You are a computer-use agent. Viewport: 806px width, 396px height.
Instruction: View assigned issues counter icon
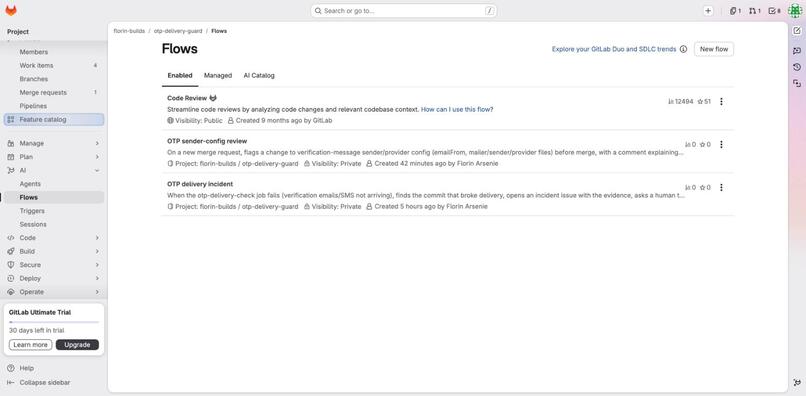(735, 11)
